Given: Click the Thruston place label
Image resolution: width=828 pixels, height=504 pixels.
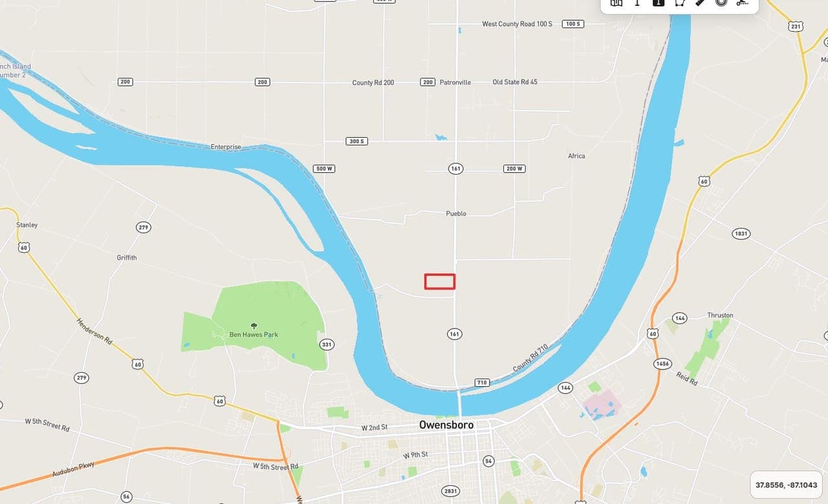Looking at the screenshot, I should (720, 315).
